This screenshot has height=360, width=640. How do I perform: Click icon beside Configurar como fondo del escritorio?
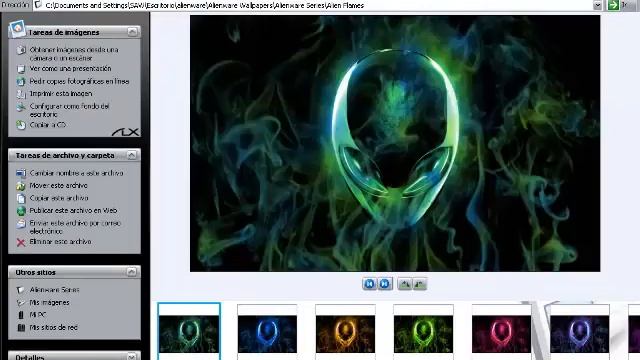tap(21, 107)
